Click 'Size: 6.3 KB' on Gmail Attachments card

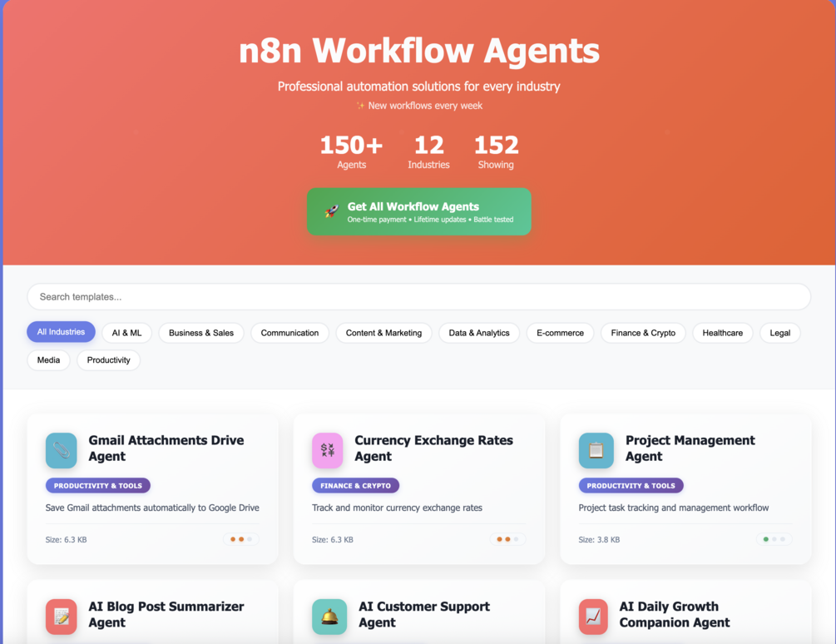pyautogui.click(x=66, y=539)
